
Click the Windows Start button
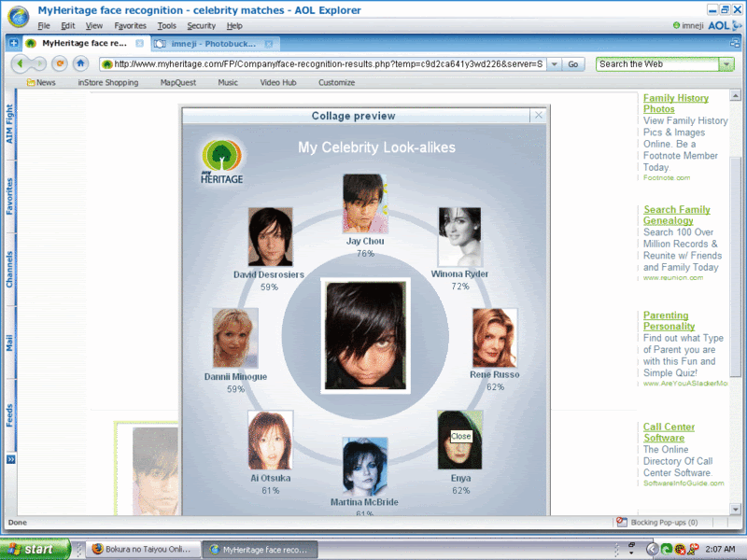point(35,550)
